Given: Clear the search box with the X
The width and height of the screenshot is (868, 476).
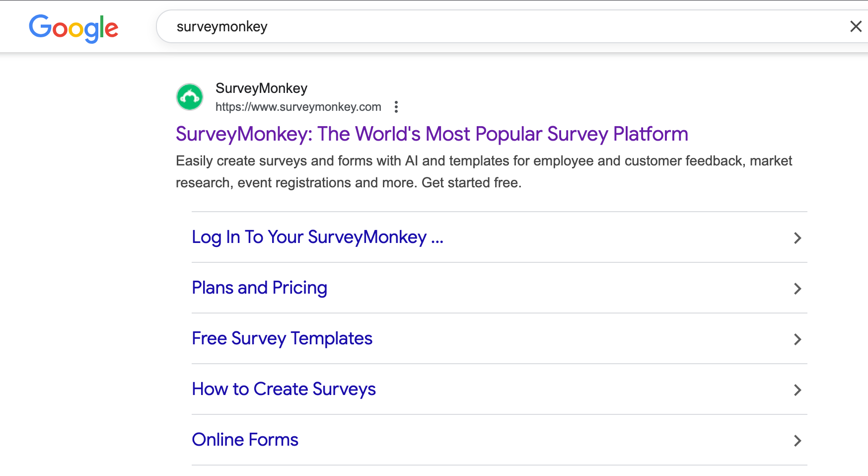Looking at the screenshot, I should pos(856,26).
